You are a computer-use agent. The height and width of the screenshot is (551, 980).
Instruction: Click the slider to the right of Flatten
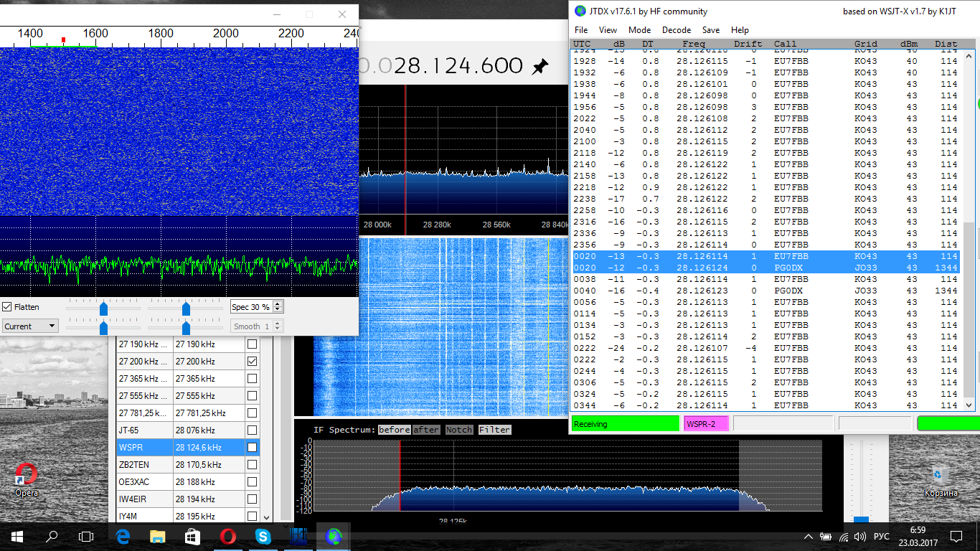pyautogui.click(x=103, y=308)
